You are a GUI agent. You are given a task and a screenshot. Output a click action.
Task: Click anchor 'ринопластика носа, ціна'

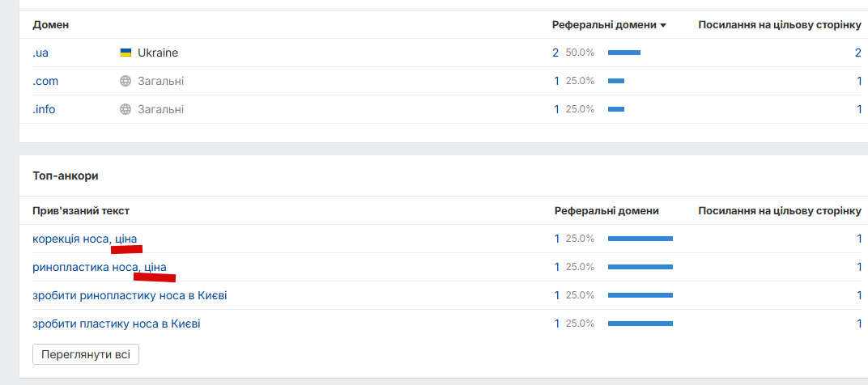point(99,267)
